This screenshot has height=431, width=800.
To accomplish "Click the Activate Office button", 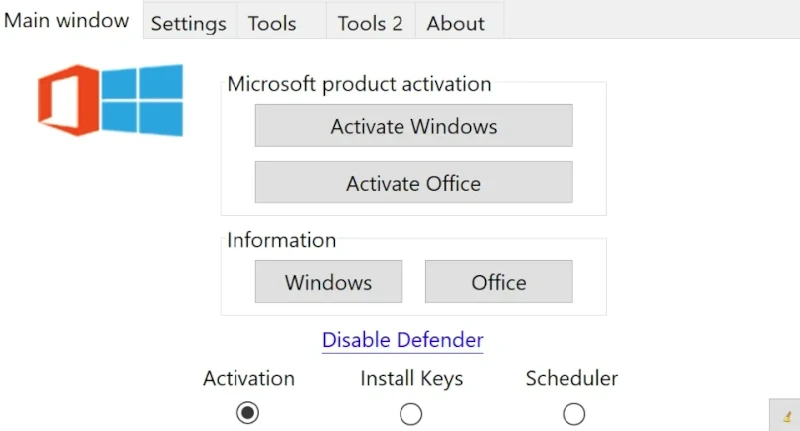I will pyautogui.click(x=414, y=183).
